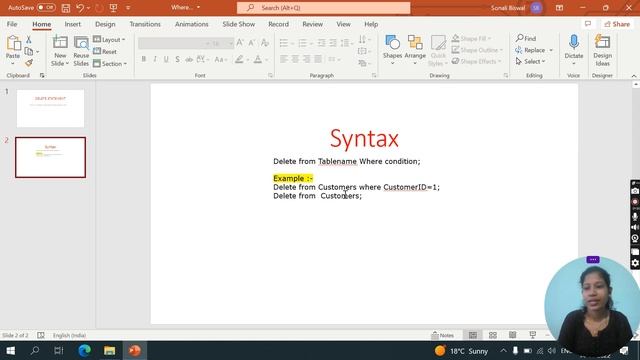Screen dimensions: 640x360
Task: Open Microsoft Edge from taskbar
Action: click(84, 350)
